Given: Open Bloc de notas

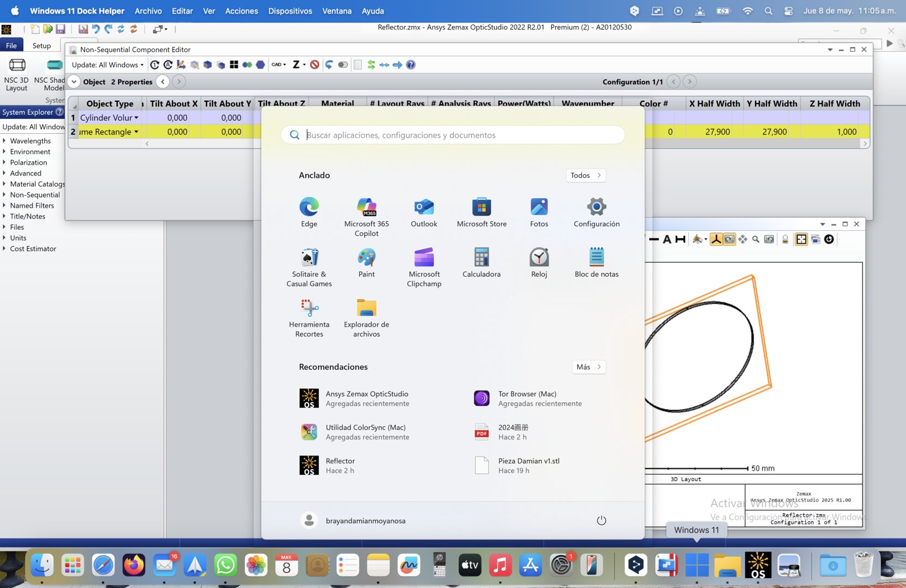Looking at the screenshot, I should (x=597, y=263).
